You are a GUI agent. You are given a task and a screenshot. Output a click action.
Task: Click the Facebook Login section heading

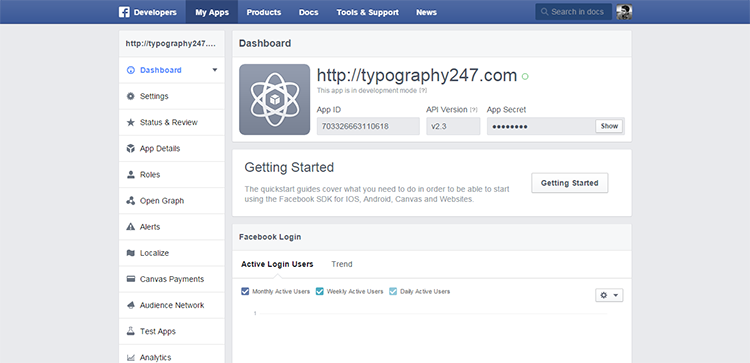(x=270, y=237)
